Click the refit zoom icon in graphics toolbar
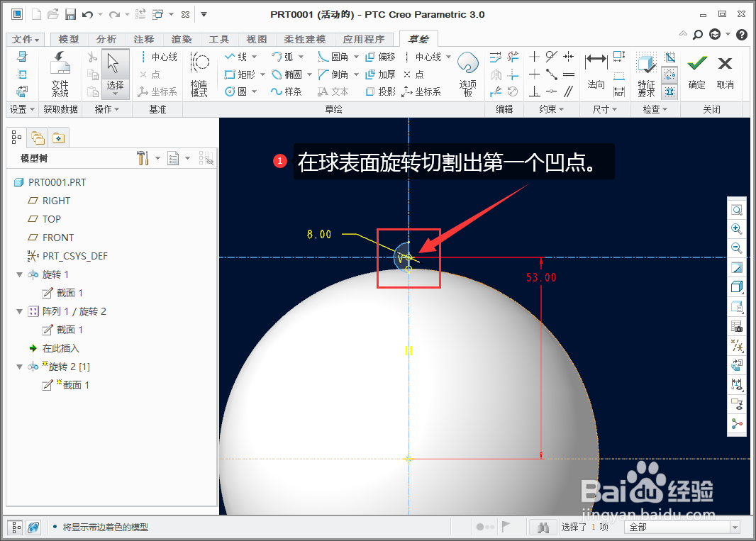This screenshot has width=756, height=541. pyautogui.click(x=736, y=210)
